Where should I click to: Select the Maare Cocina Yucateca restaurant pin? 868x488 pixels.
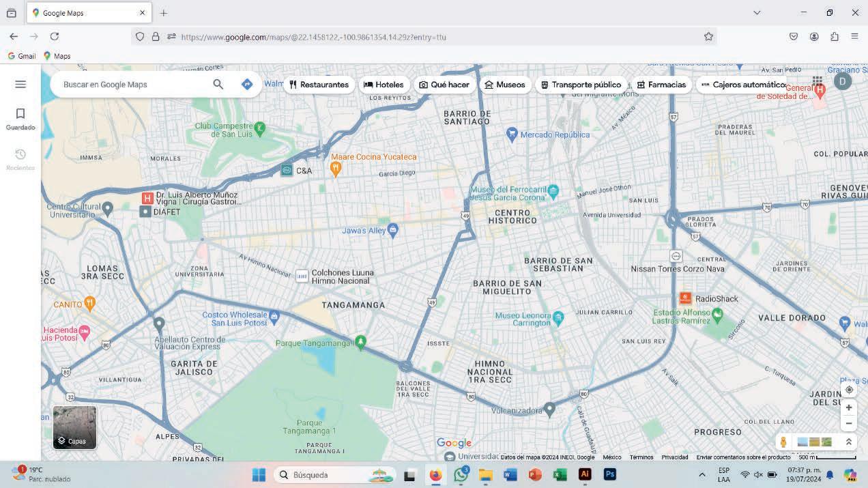(336, 168)
